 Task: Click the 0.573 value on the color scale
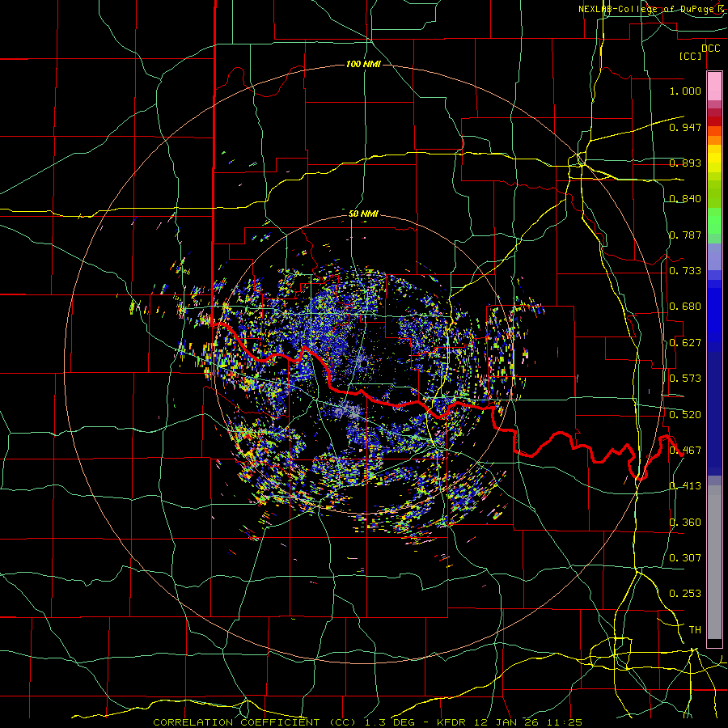[685, 379]
